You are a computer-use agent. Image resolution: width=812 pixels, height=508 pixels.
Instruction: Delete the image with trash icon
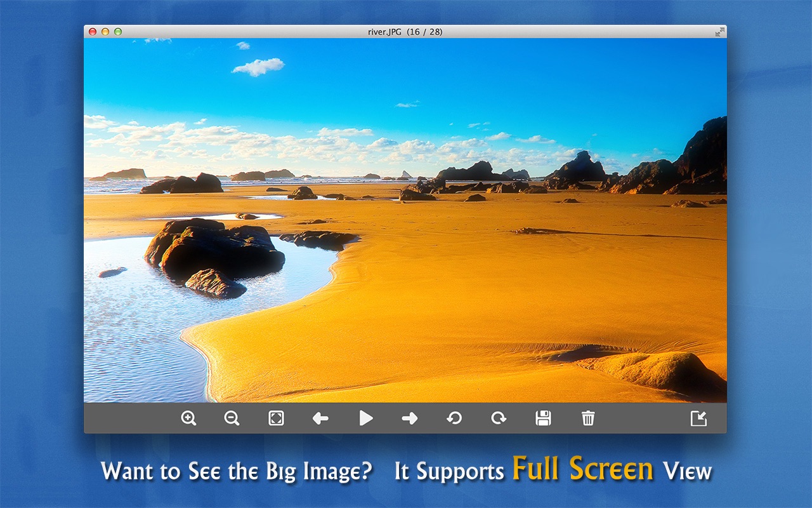pyautogui.click(x=588, y=418)
